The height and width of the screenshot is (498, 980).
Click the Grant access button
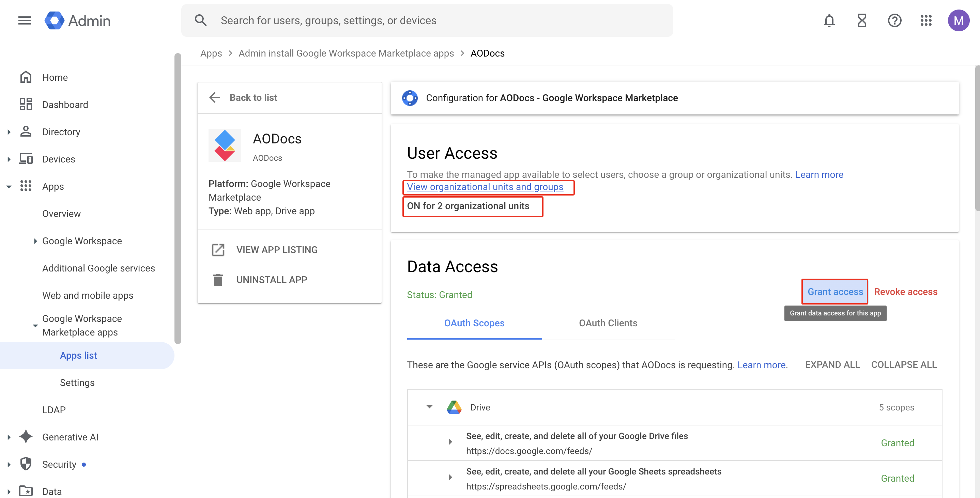(835, 292)
